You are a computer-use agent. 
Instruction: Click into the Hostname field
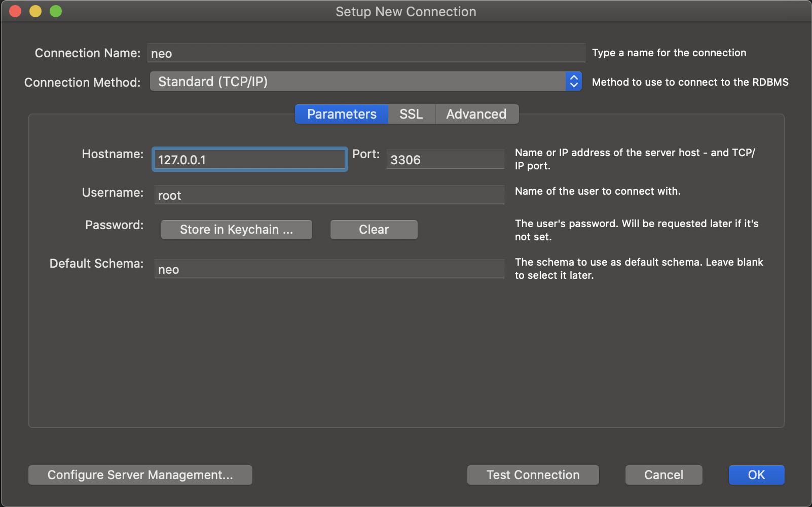click(x=249, y=160)
